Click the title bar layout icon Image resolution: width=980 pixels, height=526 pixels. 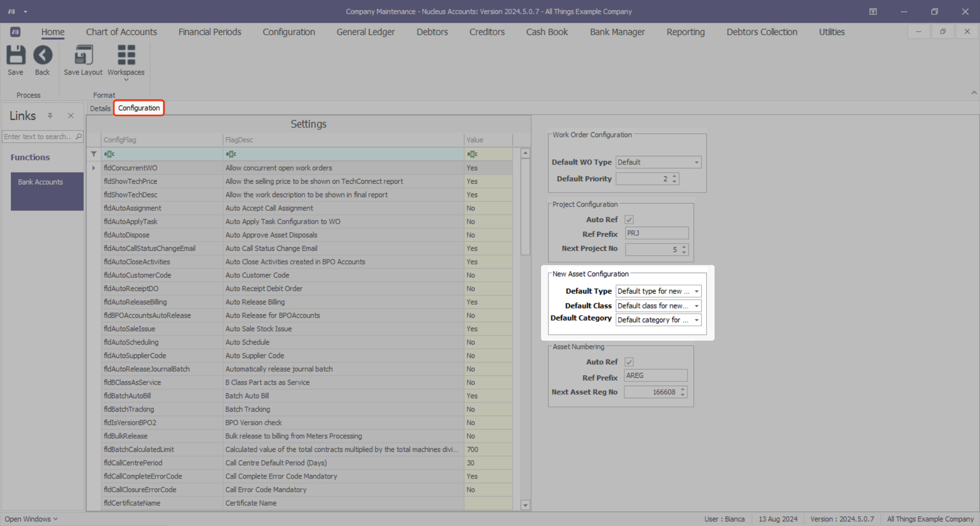pos(873,11)
